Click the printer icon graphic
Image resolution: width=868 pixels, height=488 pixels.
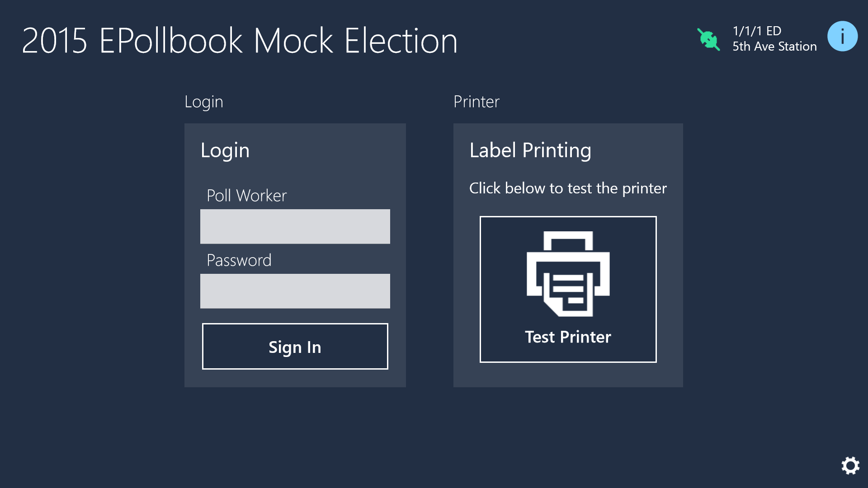pyautogui.click(x=568, y=274)
